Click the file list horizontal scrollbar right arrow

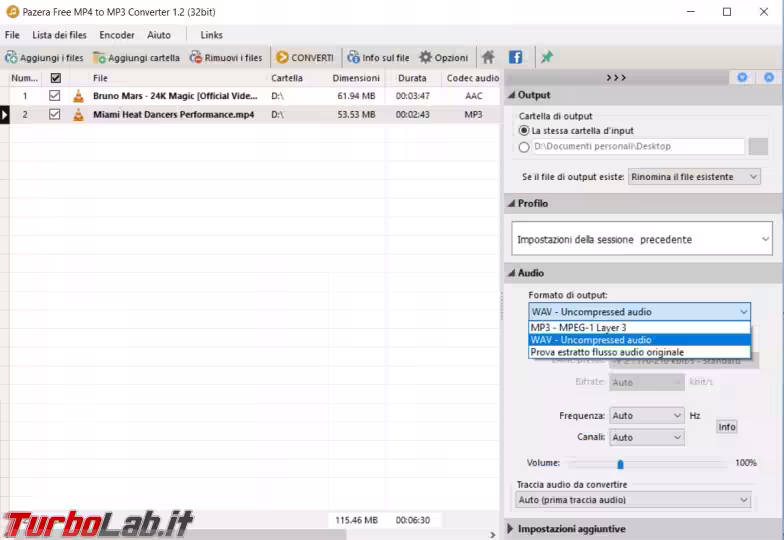(x=492, y=534)
